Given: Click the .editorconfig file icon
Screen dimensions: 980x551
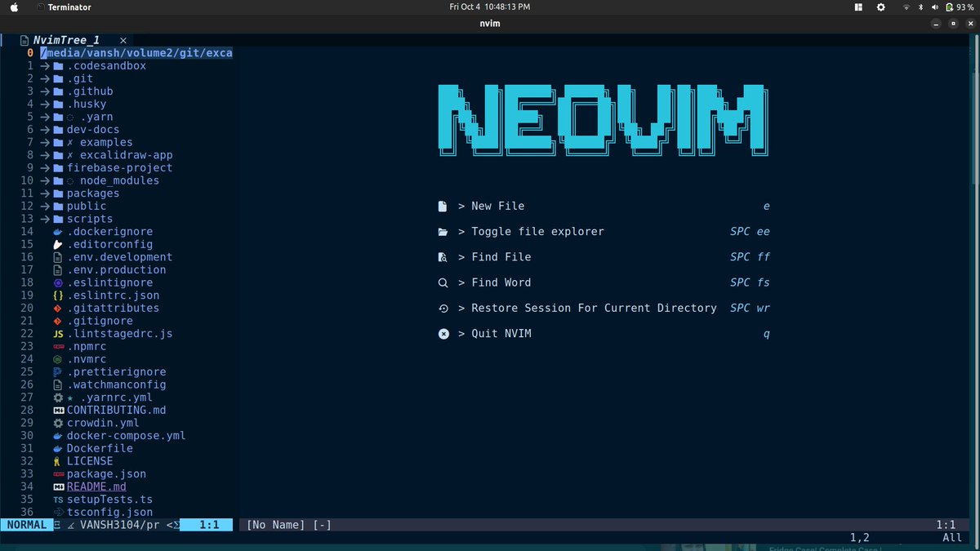Looking at the screenshot, I should tap(58, 244).
